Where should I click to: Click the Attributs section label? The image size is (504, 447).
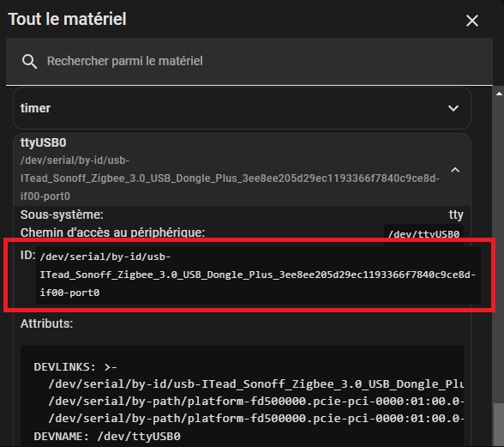point(46,323)
